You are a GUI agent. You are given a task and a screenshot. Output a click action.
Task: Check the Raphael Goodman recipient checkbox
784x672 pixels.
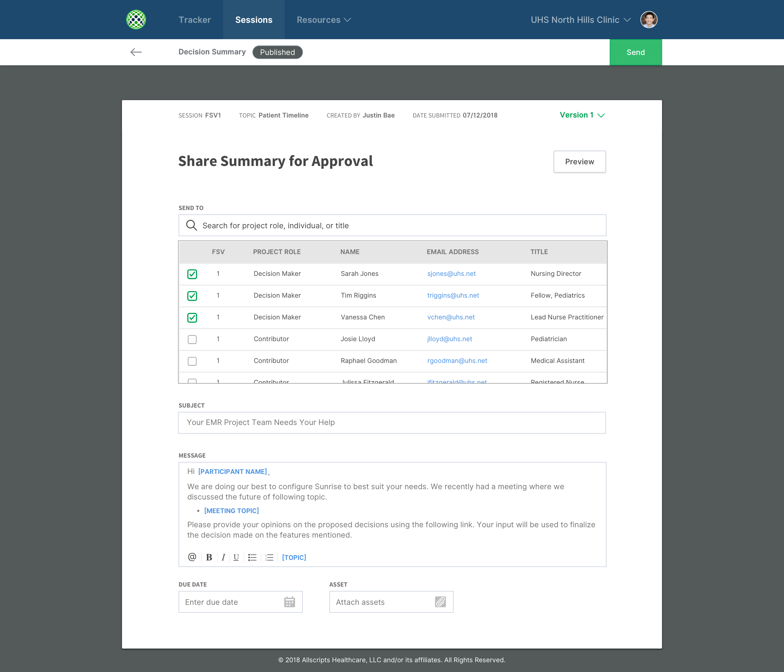tap(192, 361)
